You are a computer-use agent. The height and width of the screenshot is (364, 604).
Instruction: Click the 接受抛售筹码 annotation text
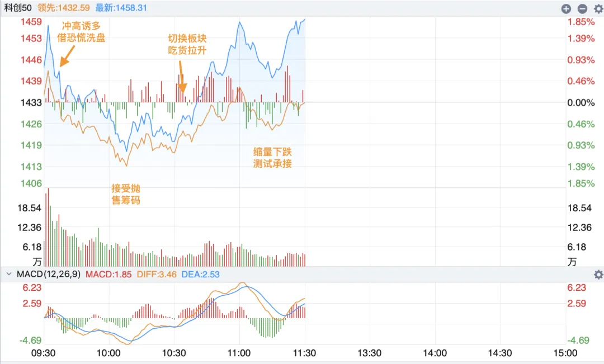(x=126, y=195)
